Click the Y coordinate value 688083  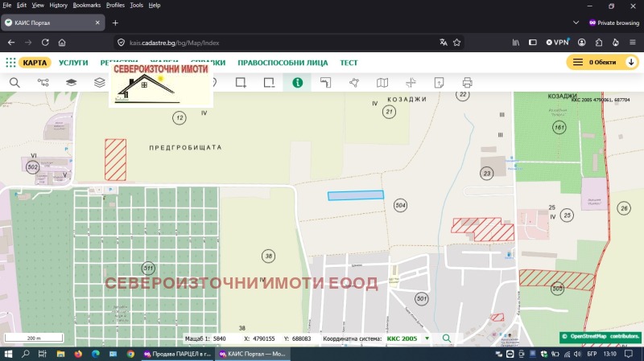click(301, 338)
